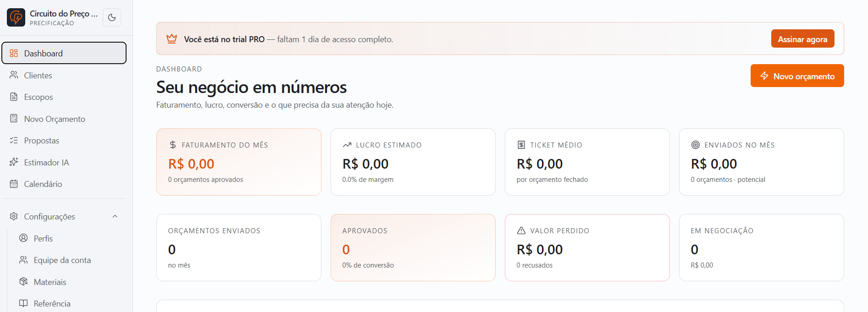The height and width of the screenshot is (312, 868).
Task: Click the Aprovados conversion card
Action: pos(413,247)
